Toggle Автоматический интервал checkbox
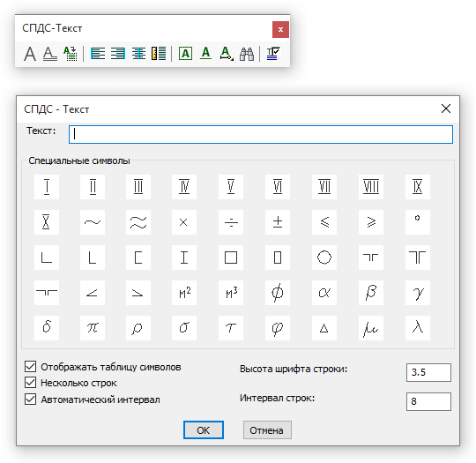 [x=30, y=400]
